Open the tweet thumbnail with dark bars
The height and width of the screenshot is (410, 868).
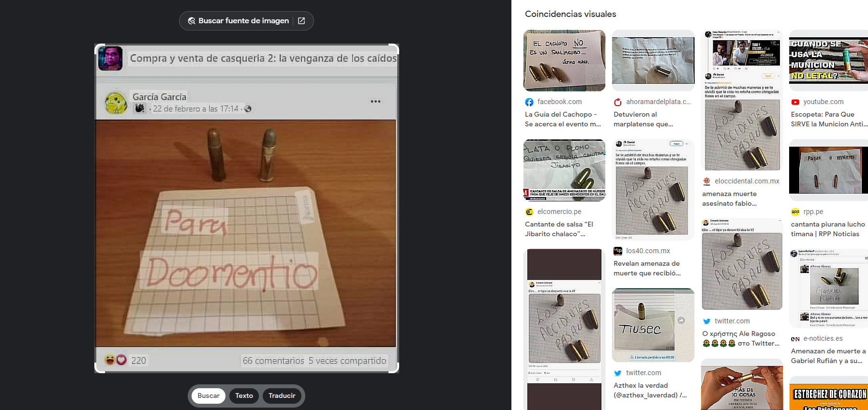[x=564, y=330]
